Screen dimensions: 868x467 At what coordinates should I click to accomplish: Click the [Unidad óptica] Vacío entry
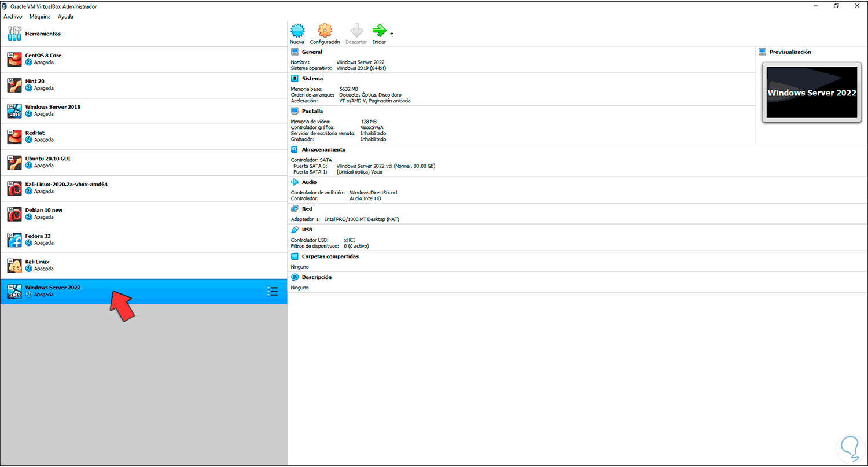click(x=359, y=172)
